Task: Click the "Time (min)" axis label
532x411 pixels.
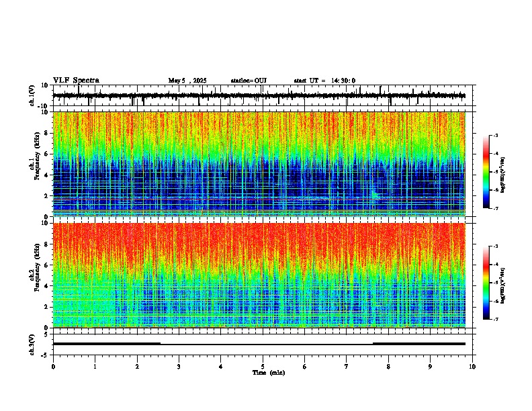Action: pyautogui.click(x=269, y=373)
